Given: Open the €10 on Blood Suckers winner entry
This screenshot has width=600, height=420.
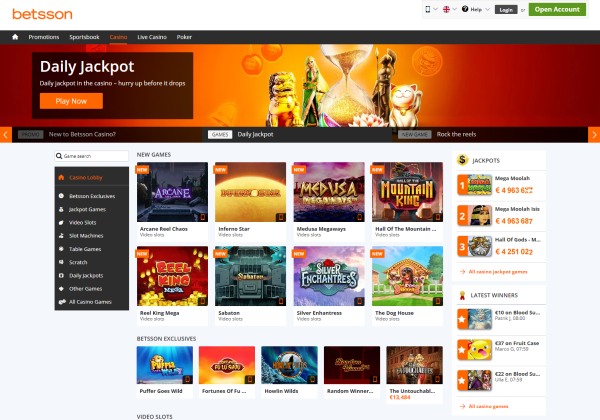Looking at the screenshot, I should coord(499,319).
